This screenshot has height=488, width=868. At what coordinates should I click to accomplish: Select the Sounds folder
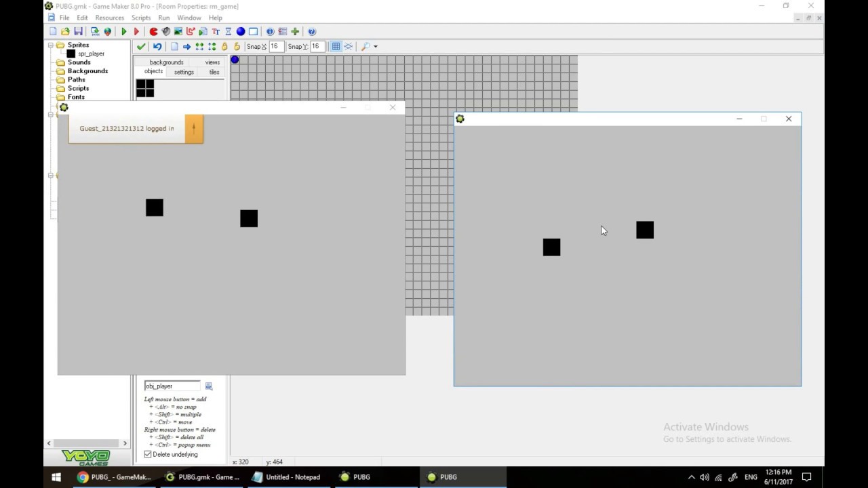(79, 62)
